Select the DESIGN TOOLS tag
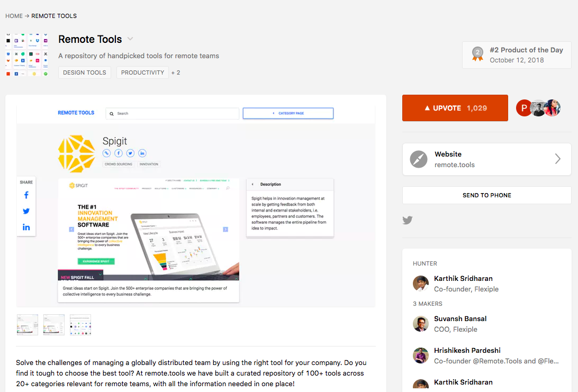578x392 pixels. (x=84, y=72)
